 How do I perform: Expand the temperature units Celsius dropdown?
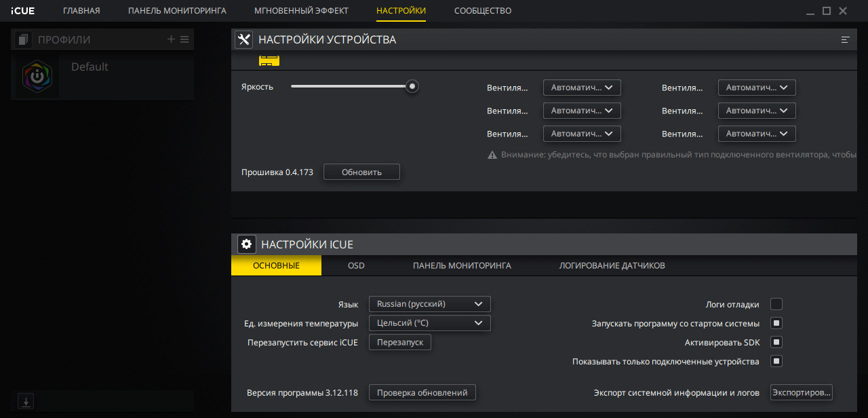tap(429, 323)
